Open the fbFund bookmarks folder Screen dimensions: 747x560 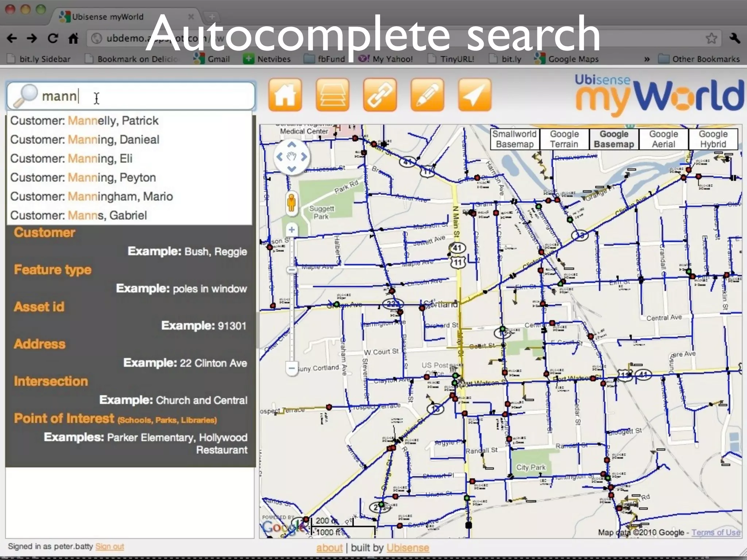click(x=325, y=59)
